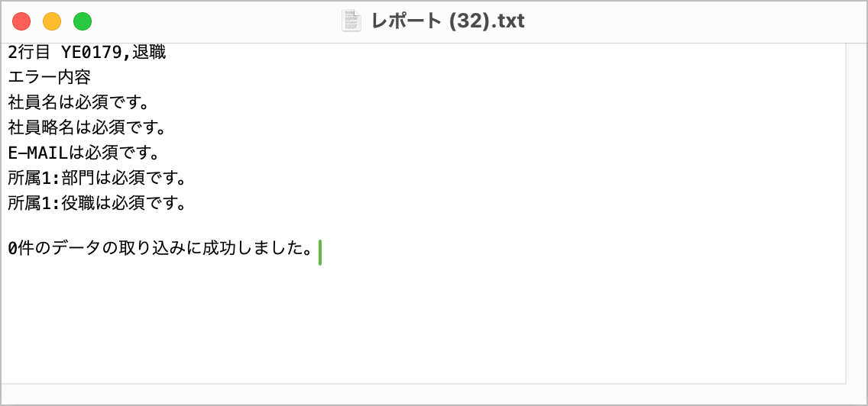
Task: Click the line 社員名は必須です。
Action: click(x=80, y=103)
